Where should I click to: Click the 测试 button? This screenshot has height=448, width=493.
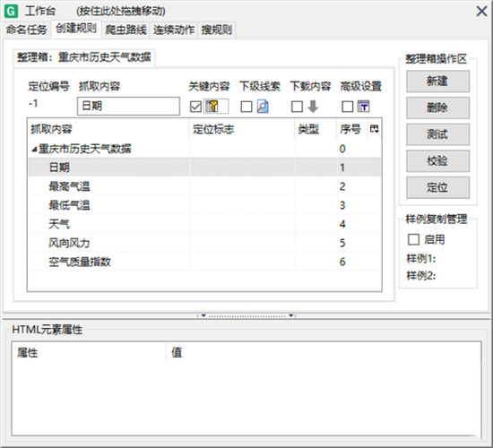click(437, 134)
